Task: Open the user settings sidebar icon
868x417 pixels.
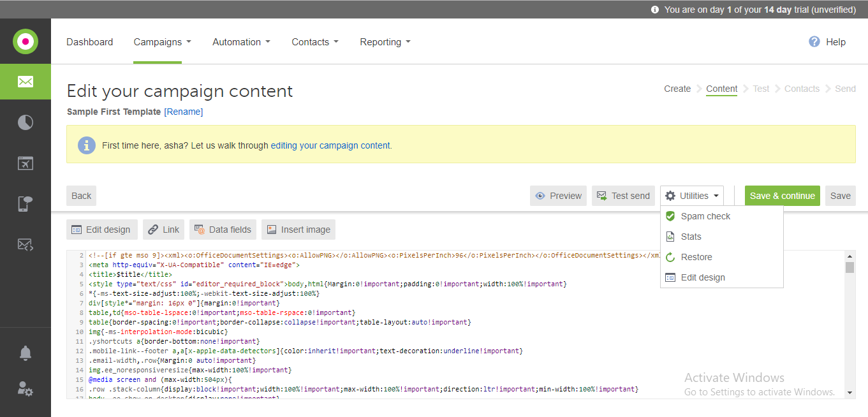Action: tap(26, 389)
